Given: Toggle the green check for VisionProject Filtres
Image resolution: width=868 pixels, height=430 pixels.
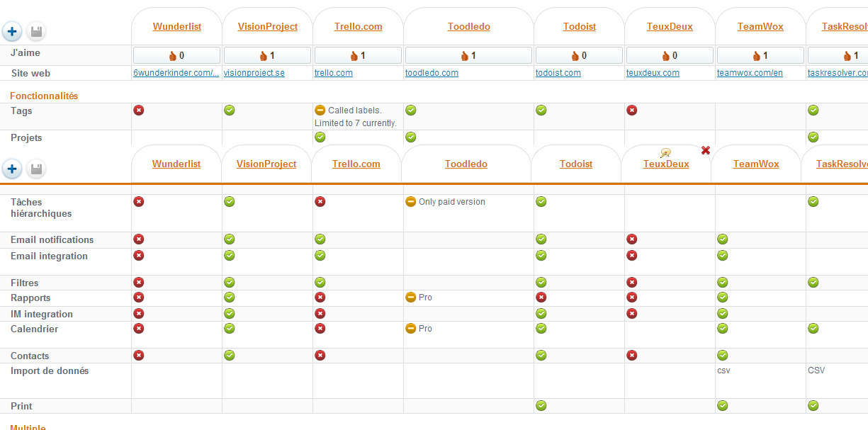Looking at the screenshot, I should [x=230, y=283].
